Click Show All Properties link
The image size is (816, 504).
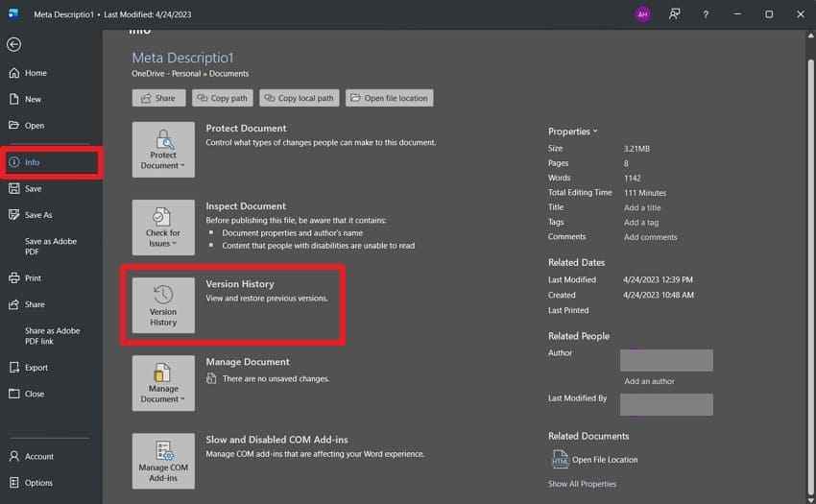[x=582, y=484]
